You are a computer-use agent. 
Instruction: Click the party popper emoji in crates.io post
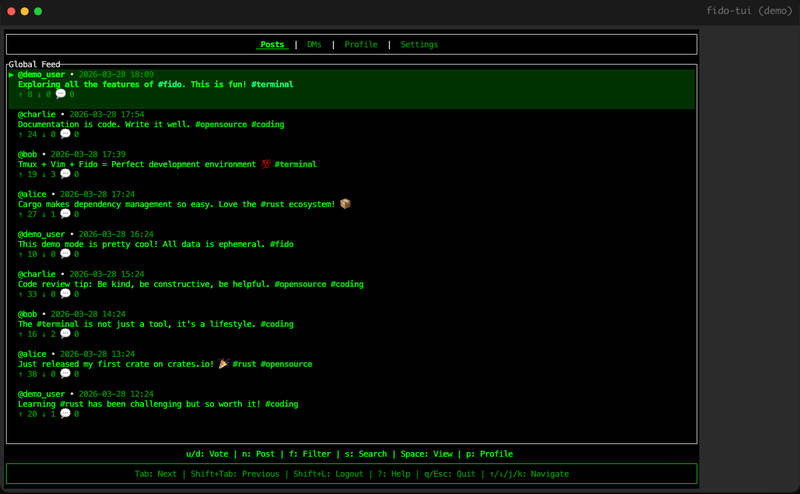pos(223,363)
